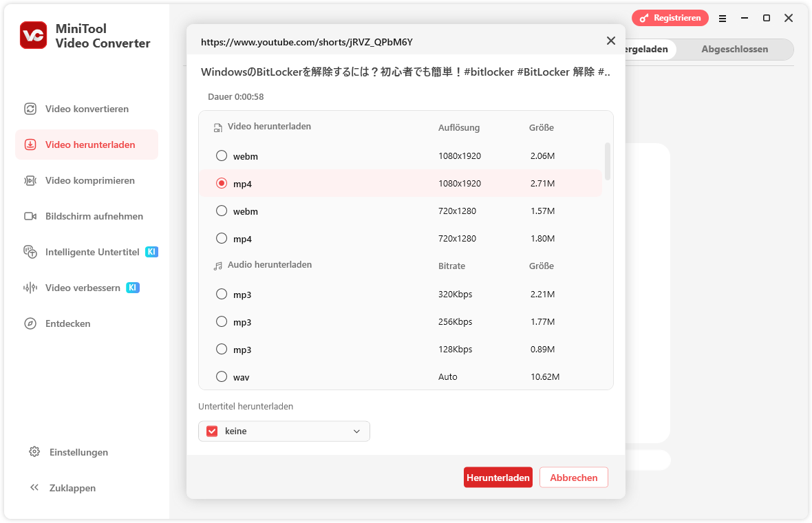The width and height of the screenshot is (812, 523).
Task: Click the music note icon beside Audio herunterladen
Action: 218,266
